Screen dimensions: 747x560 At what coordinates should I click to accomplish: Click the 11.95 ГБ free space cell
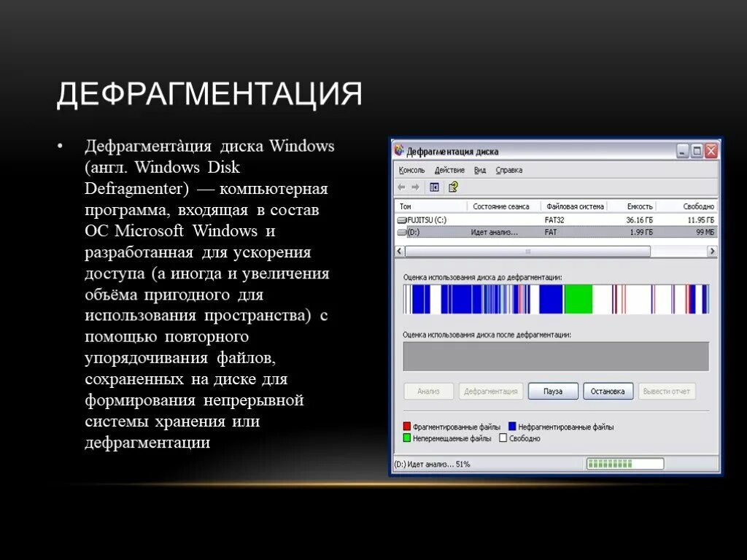[x=701, y=220]
